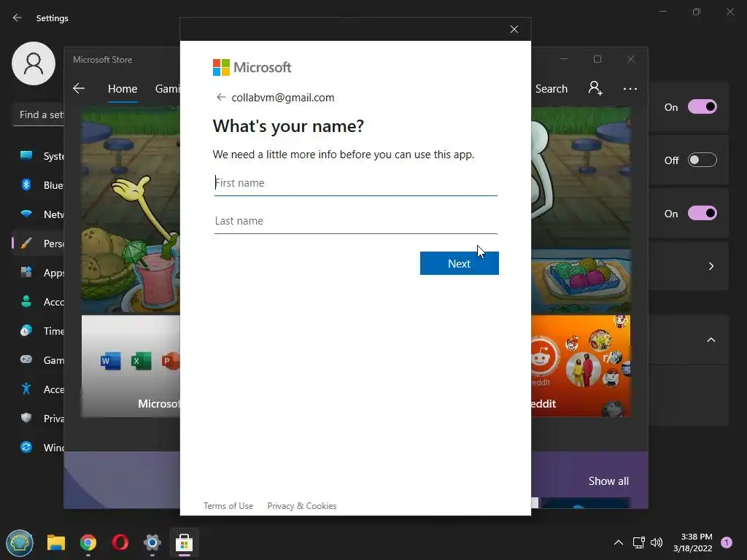The height and width of the screenshot is (560, 747).
Task: Click the add user account icon in Store
Action: click(595, 88)
